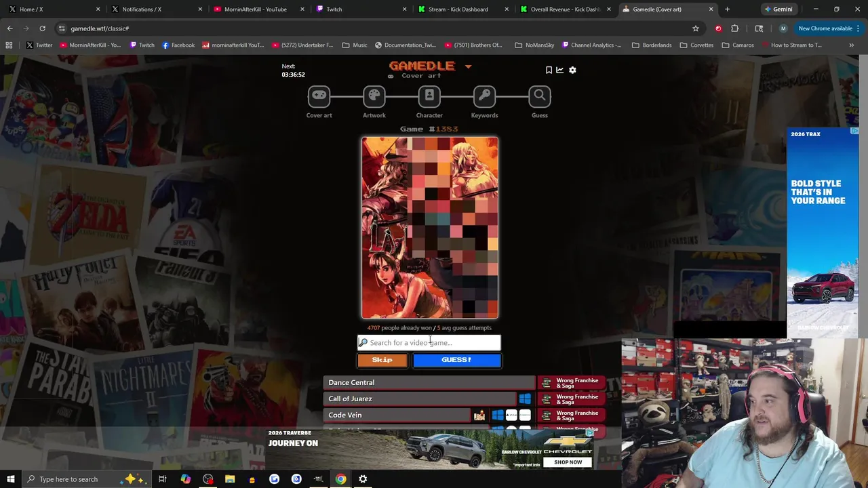Screen dimensions: 868x488
Task: Go back to the previous page
Action: click(9, 28)
